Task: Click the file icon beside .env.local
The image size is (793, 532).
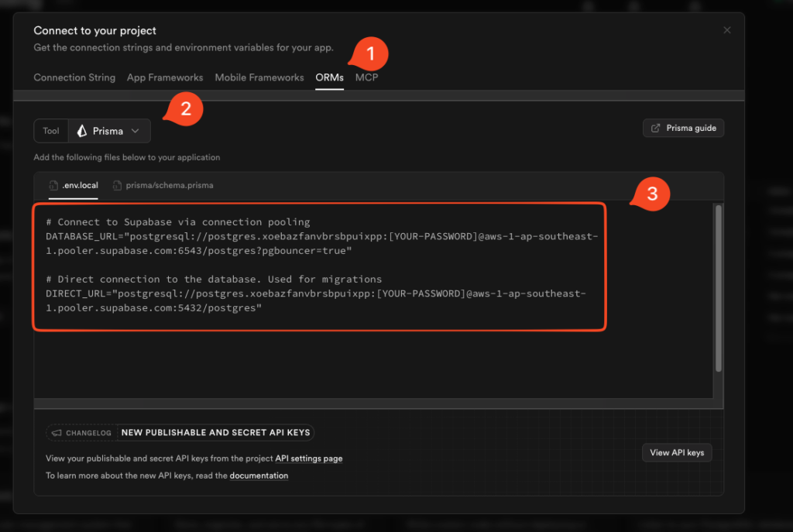Action: [53, 186]
